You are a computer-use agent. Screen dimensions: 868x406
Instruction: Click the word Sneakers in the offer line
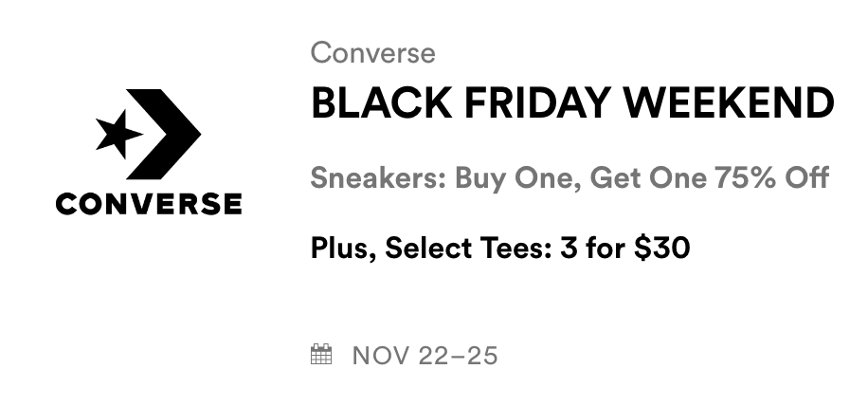[x=377, y=177]
